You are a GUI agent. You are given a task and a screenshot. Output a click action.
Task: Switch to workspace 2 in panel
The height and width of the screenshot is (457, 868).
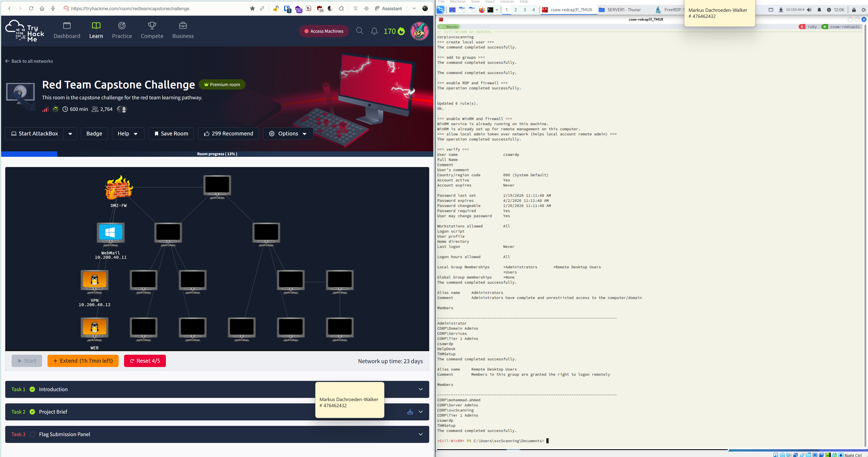[x=515, y=10]
